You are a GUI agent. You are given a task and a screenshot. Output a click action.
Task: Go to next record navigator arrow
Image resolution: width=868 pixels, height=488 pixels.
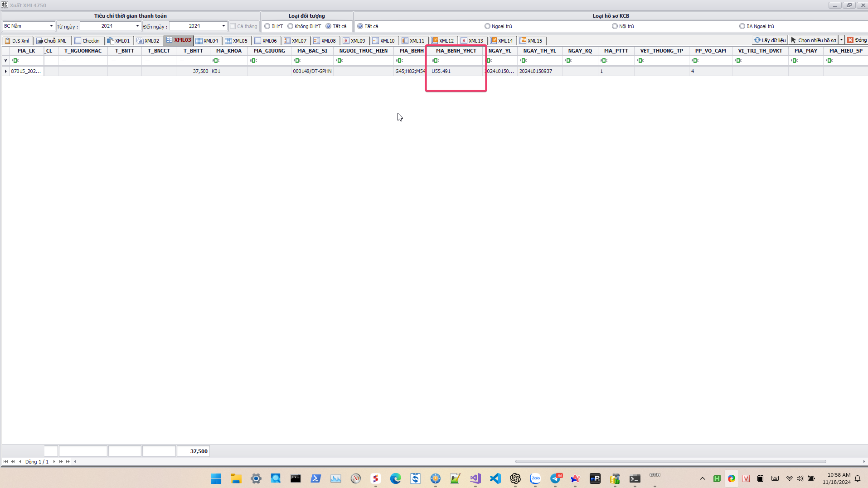click(x=54, y=462)
